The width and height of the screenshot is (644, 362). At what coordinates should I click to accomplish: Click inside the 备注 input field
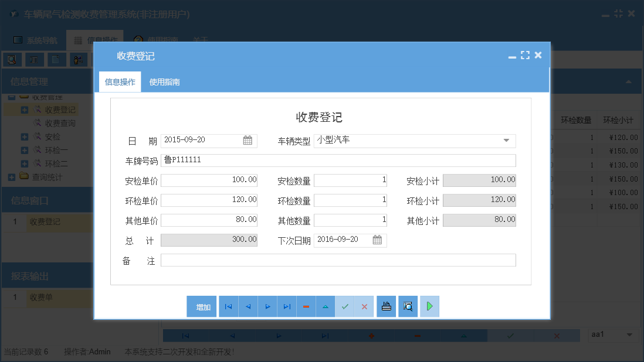[x=338, y=260]
